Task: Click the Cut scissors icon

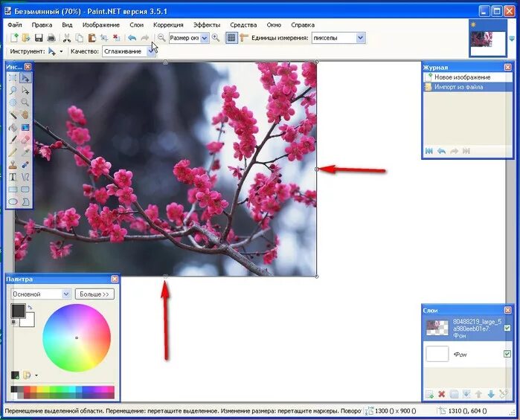Action: [67, 38]
